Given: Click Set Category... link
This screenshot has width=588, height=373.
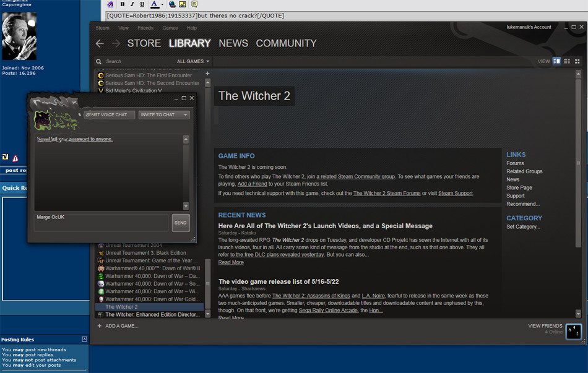Looking at the screenshot, I should (x=523, y=227).
